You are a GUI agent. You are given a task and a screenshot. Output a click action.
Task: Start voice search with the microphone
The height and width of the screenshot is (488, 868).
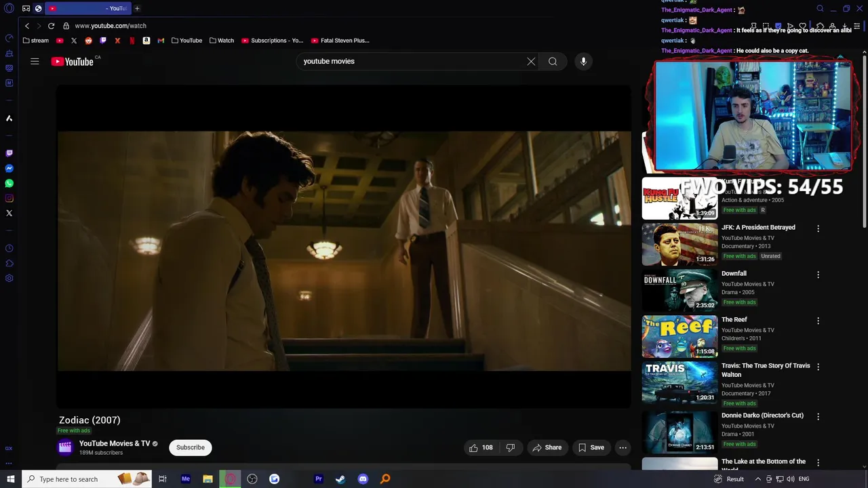point(583,61)
